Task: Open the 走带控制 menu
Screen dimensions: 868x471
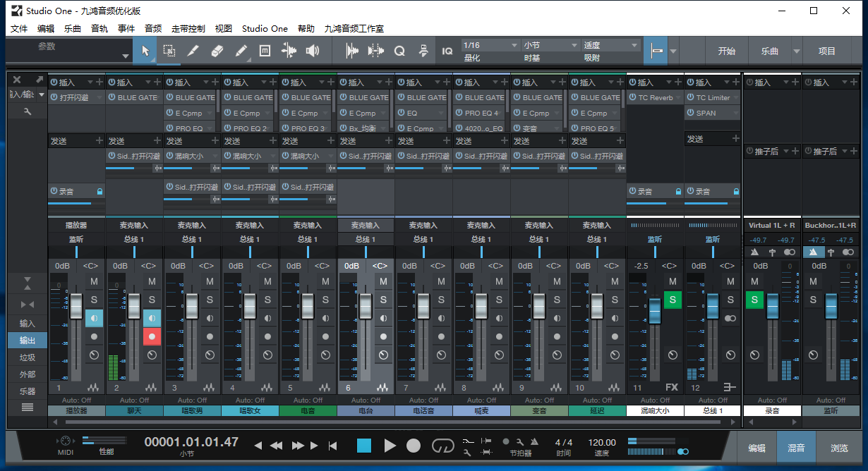Action: [x=188, y=29]
